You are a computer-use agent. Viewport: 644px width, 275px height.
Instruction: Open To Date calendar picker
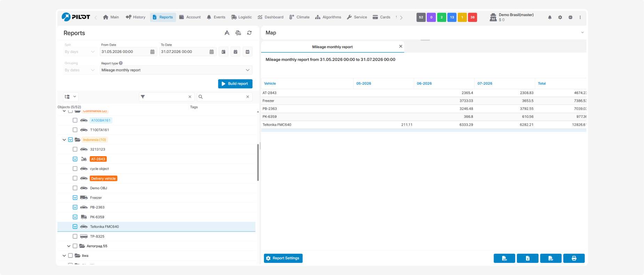tap(211, 52)
